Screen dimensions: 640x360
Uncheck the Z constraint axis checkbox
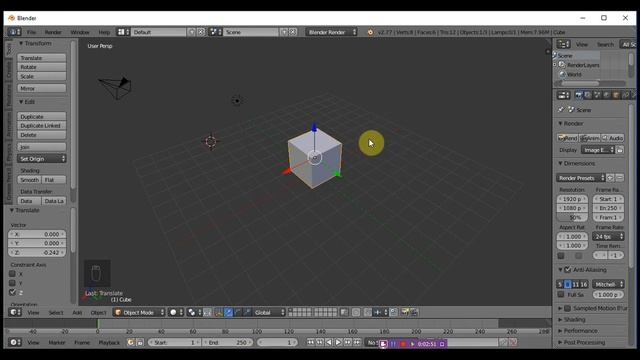coord(12,292)
